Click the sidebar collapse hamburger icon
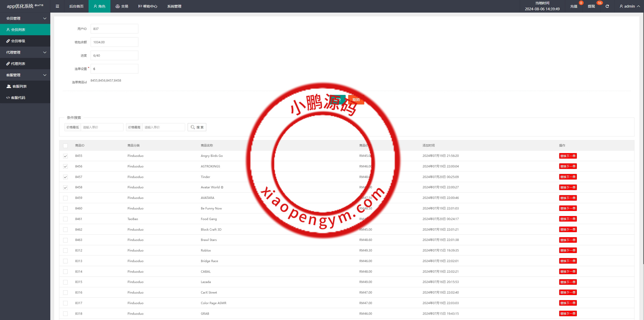 coord(57,6)
